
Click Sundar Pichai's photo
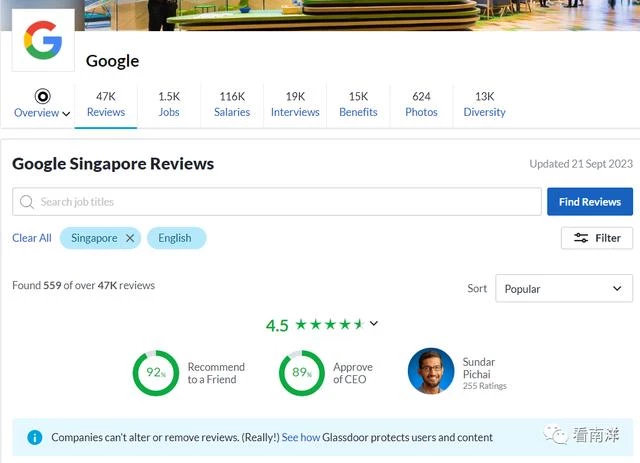coord(431,371)
